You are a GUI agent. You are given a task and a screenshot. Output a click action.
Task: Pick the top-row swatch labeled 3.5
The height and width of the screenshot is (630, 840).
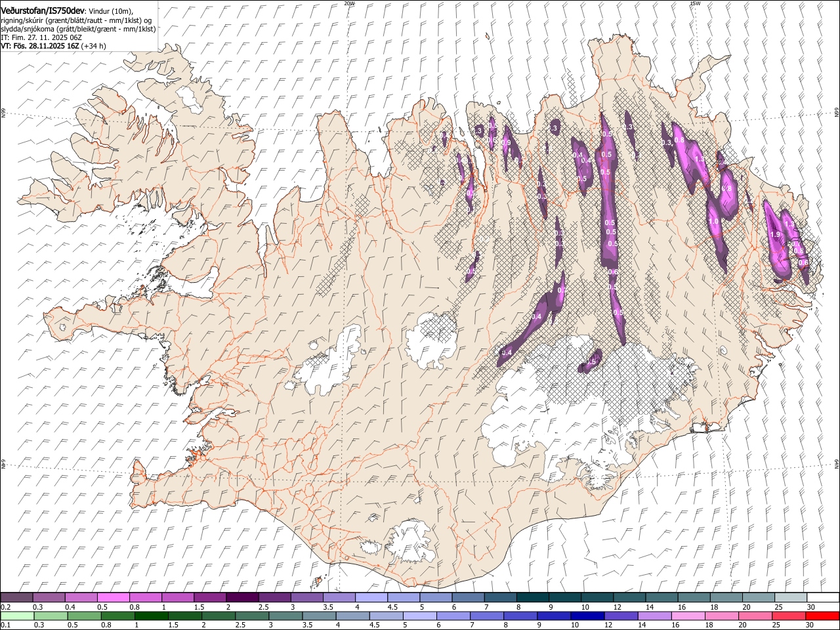click(x=339, y=598)
